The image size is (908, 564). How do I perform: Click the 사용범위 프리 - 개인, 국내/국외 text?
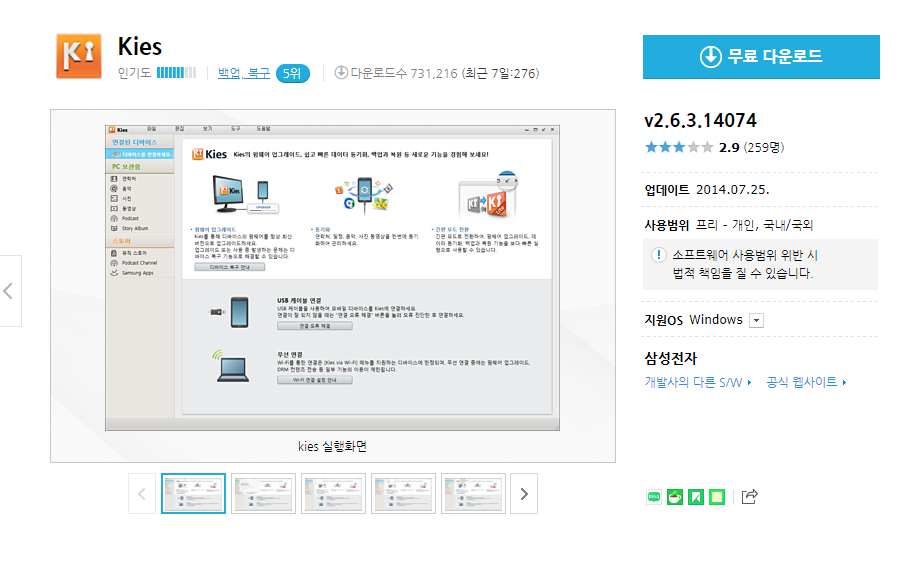tap(729, 225)
